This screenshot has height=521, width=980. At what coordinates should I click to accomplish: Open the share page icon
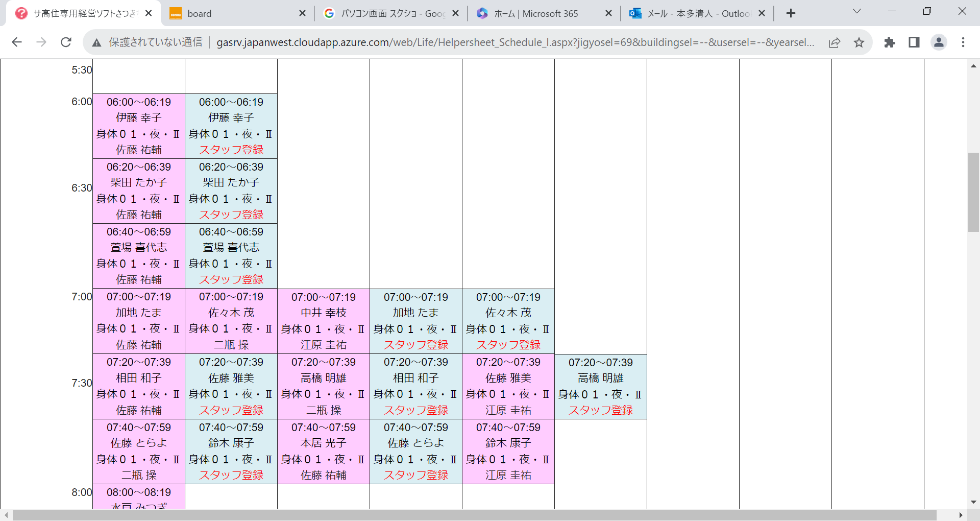point(835,42)
